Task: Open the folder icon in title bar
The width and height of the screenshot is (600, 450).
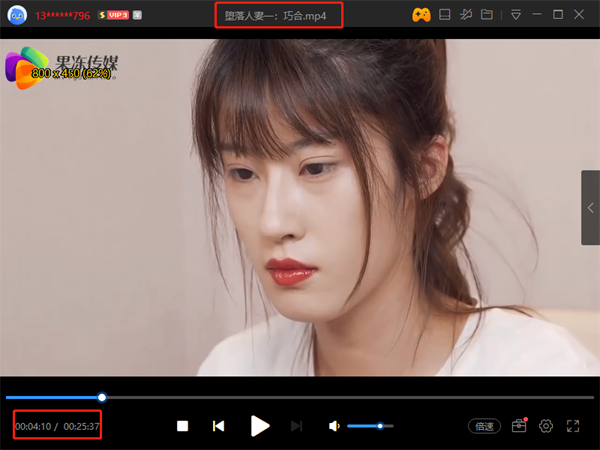Action: pos(488,15)
